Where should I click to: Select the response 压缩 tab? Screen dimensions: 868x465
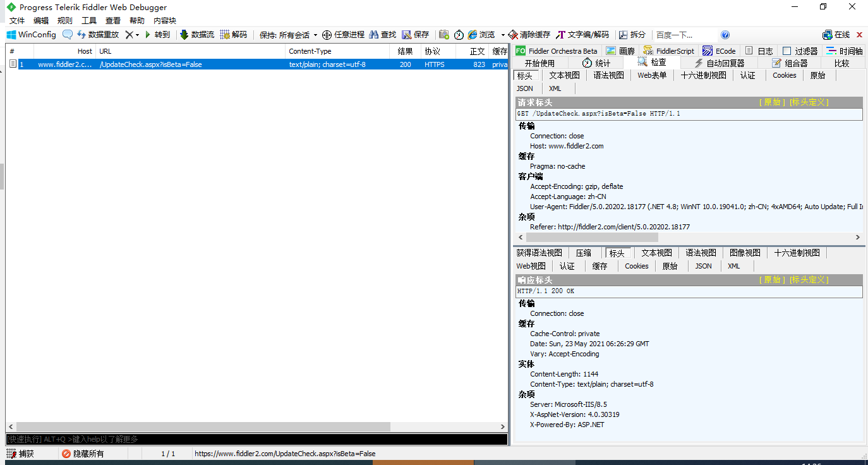point(583,253)
